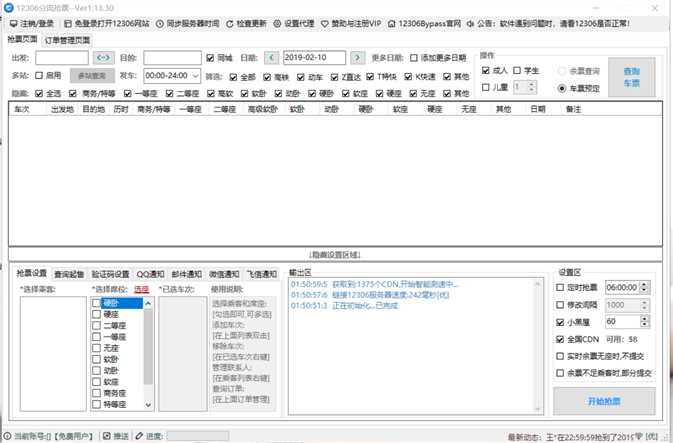Go to previous date arrow
The height and width of the screenshot is (443, 673).
coord(271,58)
